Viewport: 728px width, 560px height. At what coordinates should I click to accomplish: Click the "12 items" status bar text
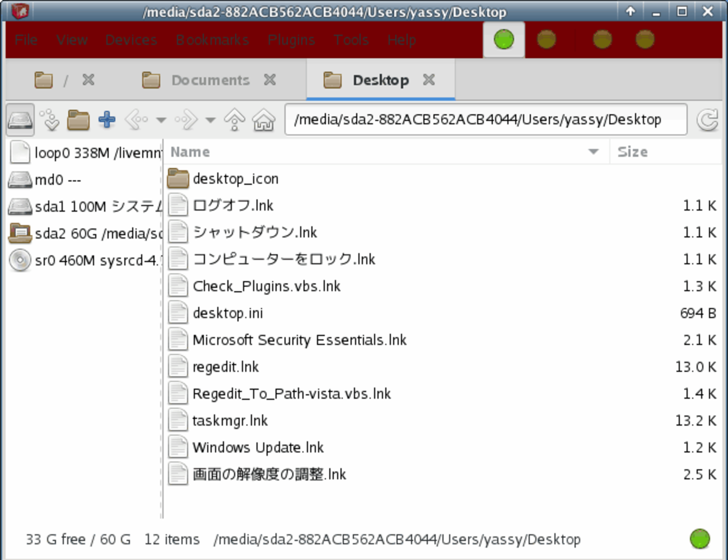pyautogui.click(x=172, y=539)
